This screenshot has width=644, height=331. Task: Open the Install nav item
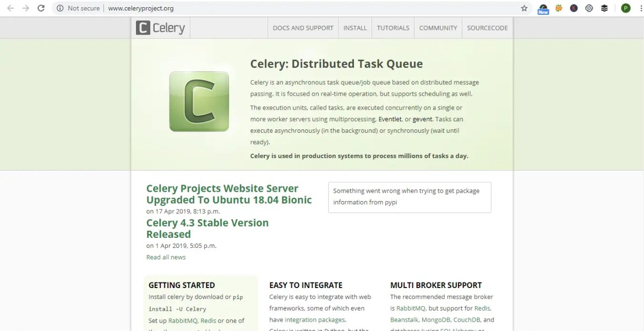pos(355,28)
